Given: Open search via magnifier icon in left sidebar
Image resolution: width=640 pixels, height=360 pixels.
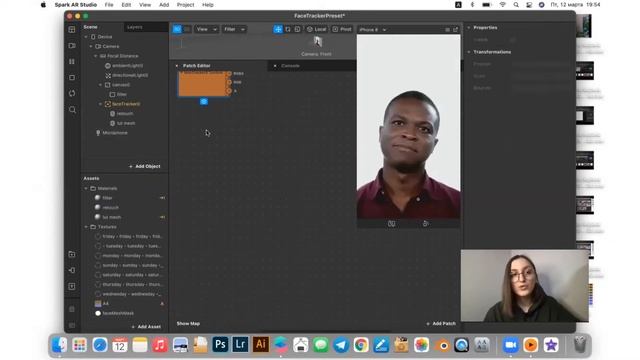Looking at the screenshot, I should coord(72,109).
